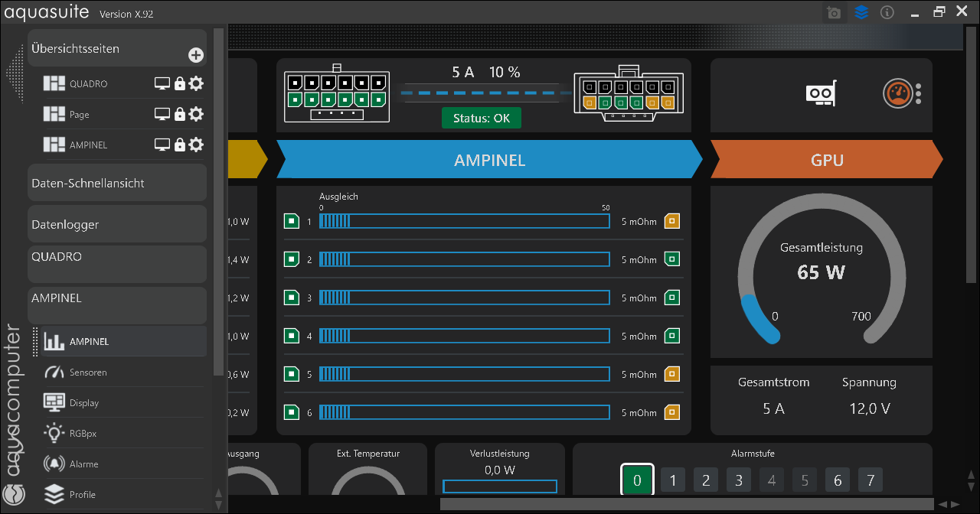Collapse the Übersichtsseiten section header
980x514 pixels.
point(107,48)
